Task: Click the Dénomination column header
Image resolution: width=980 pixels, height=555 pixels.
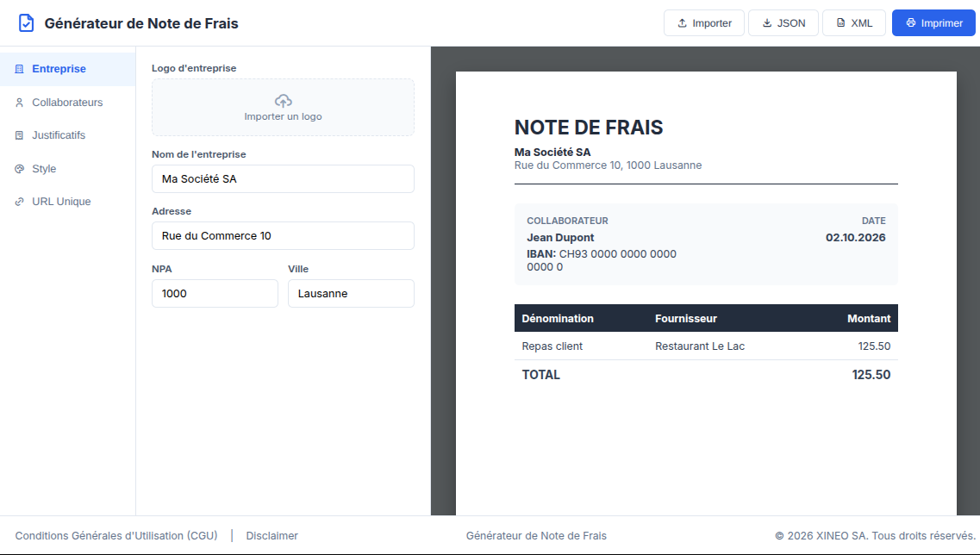Action: pos(558,319)
